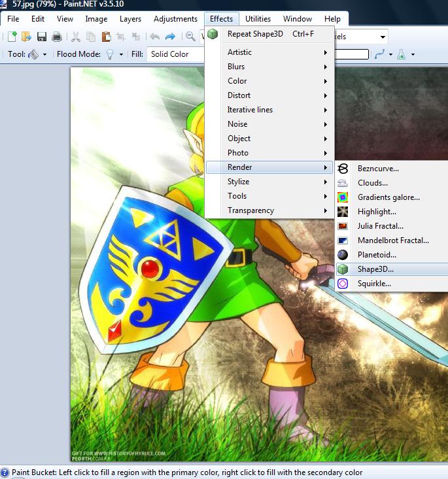The width and height of the screenshot is (448, 479).
Task: Click the Clouds icon in Render submenu
Action: pyautogui.click(x=343, y=183)
